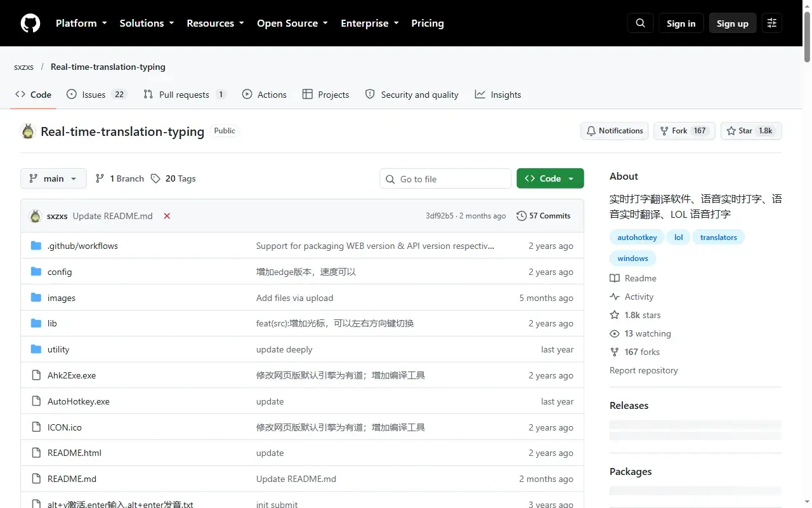Open the Pricing link
The width and height of the screenshot is (812, 508).
[428, 23]
